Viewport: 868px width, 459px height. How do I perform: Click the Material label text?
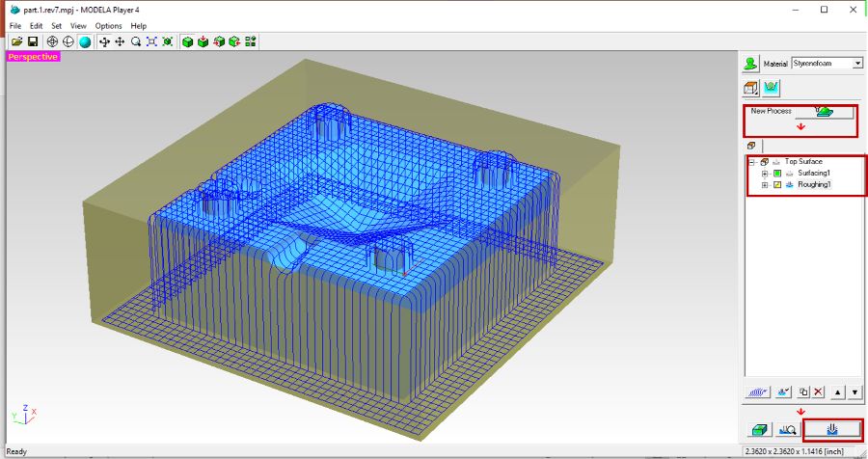(x=775, y=65)
